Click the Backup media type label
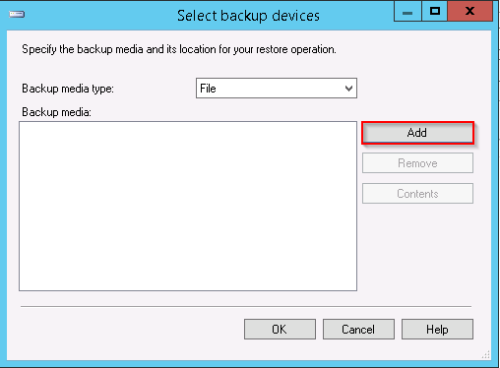 (68, 89)
